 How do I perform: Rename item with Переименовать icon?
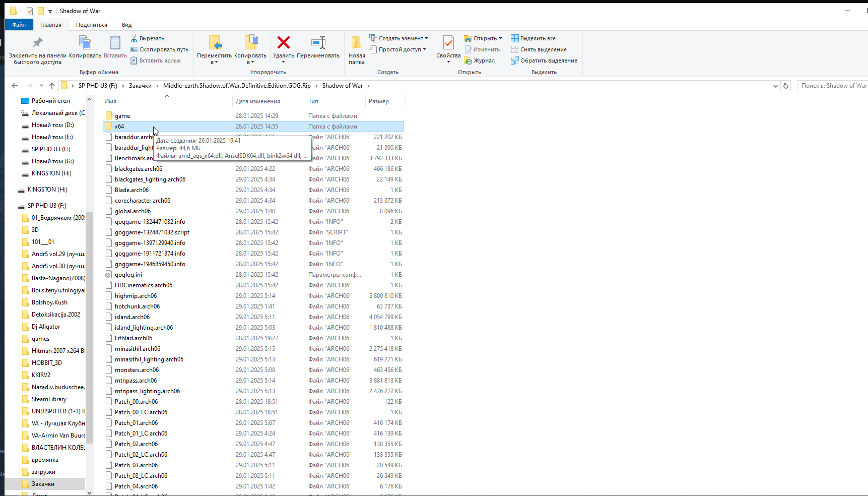[x=318, y=42]
